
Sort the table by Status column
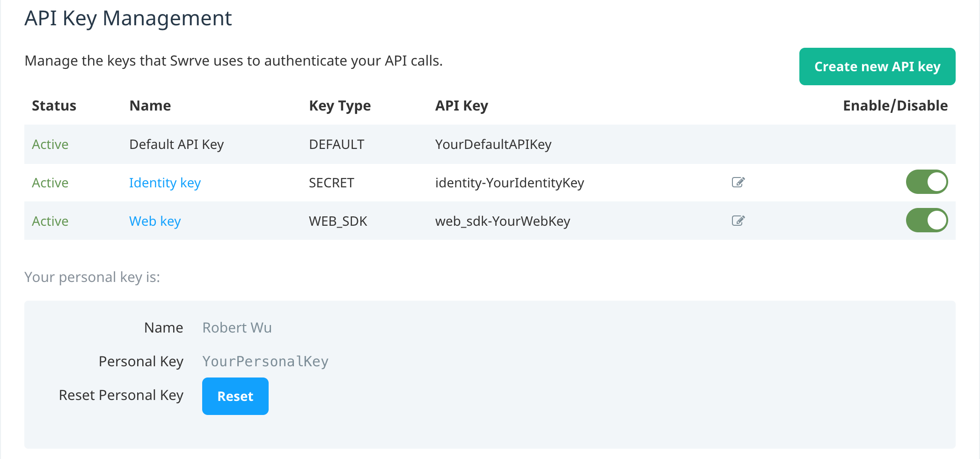pos(54,105)
